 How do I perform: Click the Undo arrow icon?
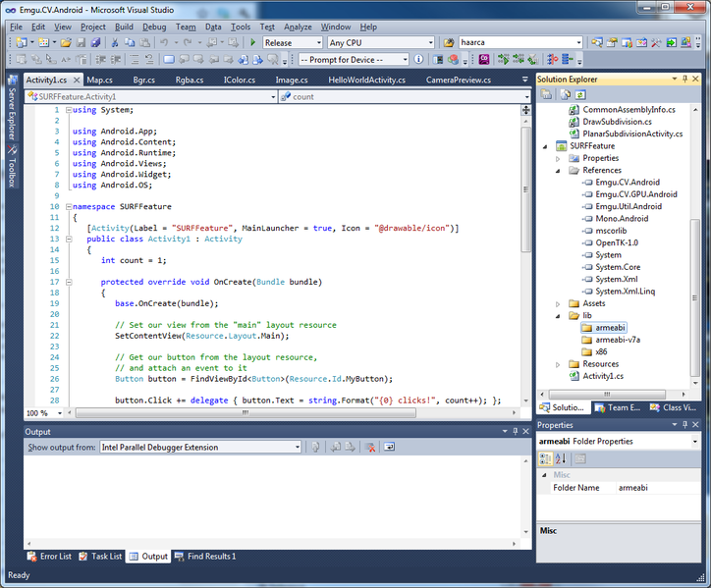(164, 42)
